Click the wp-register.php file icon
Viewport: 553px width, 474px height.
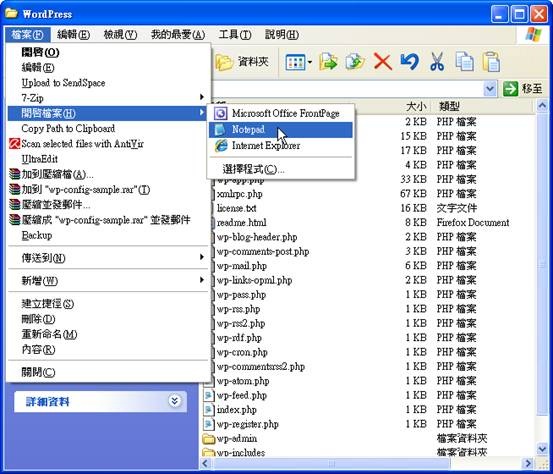[x=208, y=424]
